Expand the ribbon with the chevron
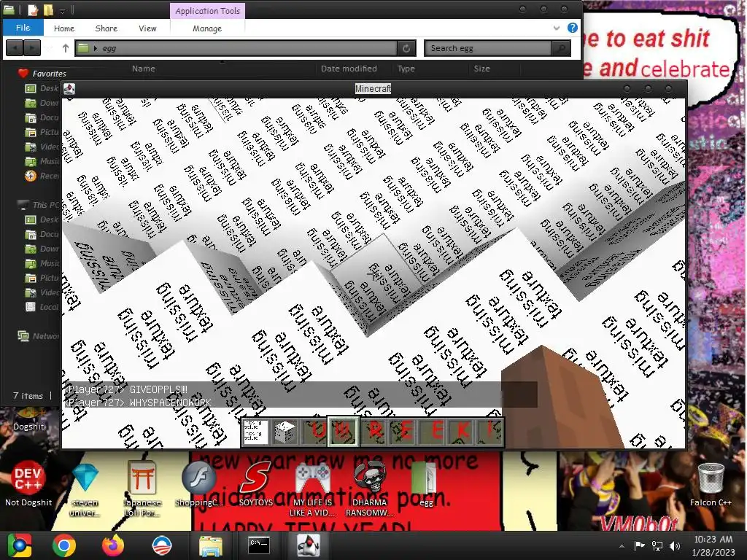 point(556,28)
